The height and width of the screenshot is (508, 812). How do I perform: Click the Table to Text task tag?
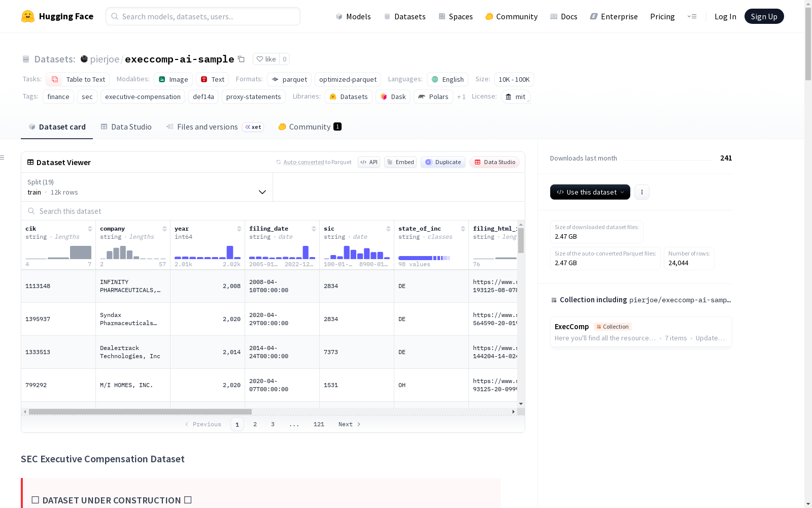coord(78,79)
